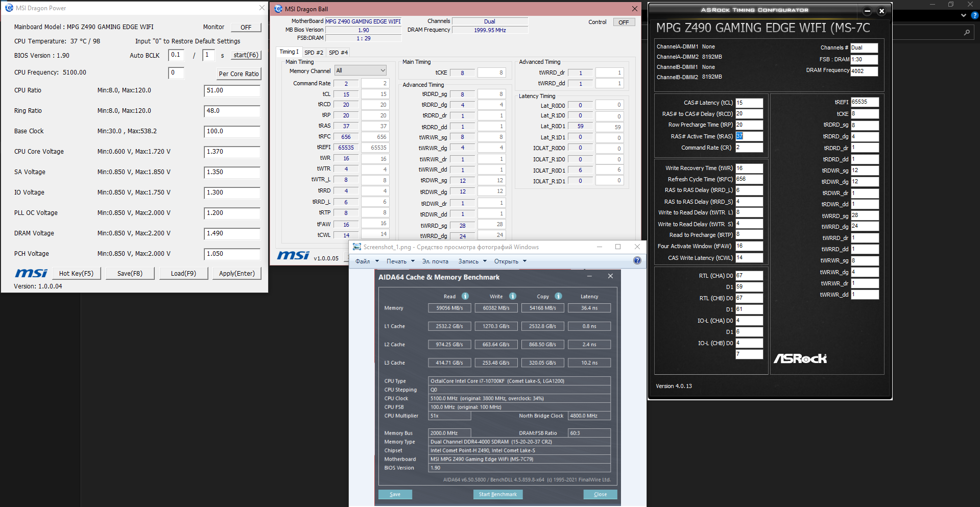The height and width of the screenshot is (507, 980).
Task: Click Apply(Enter) in Dragon Power
Action: (237, 274)
